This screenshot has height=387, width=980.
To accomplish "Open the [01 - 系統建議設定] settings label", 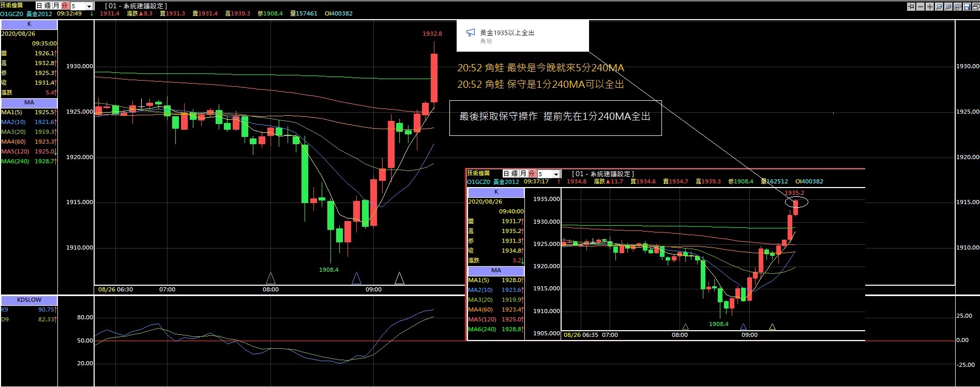I will point(136,6).
